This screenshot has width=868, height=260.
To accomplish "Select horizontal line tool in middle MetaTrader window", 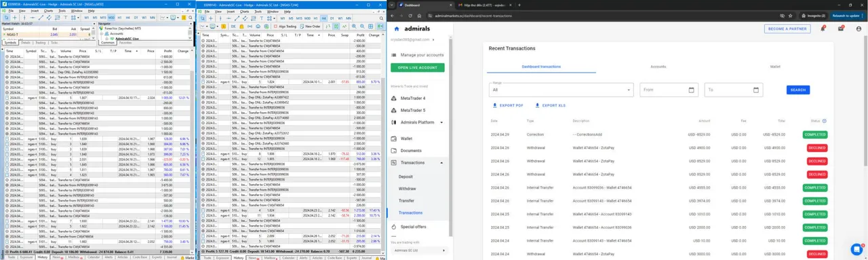I will tap(229, 18).
